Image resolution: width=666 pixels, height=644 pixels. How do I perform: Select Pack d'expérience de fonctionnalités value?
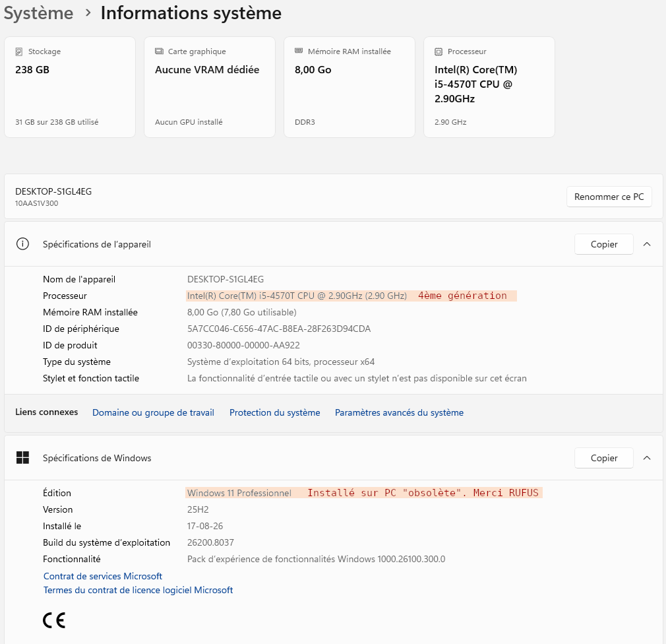pos(316,559)
